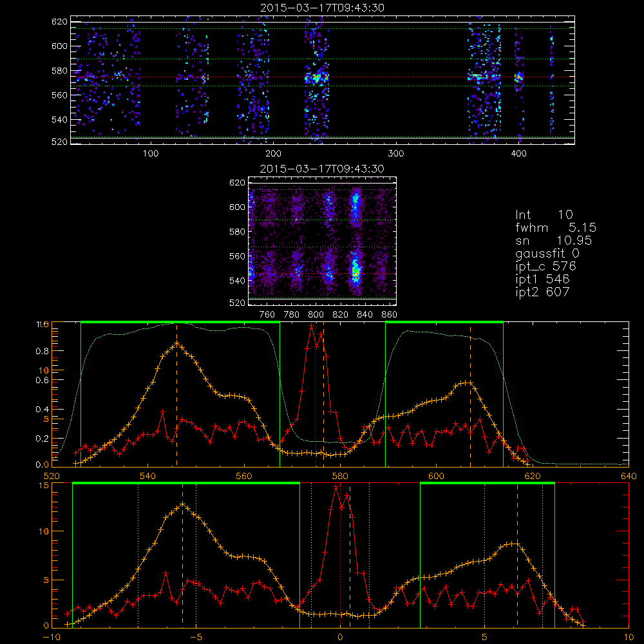644x644 pixels.
Task: Click y-axis label '580' of the middle image
Action: (x=238, y=232)
